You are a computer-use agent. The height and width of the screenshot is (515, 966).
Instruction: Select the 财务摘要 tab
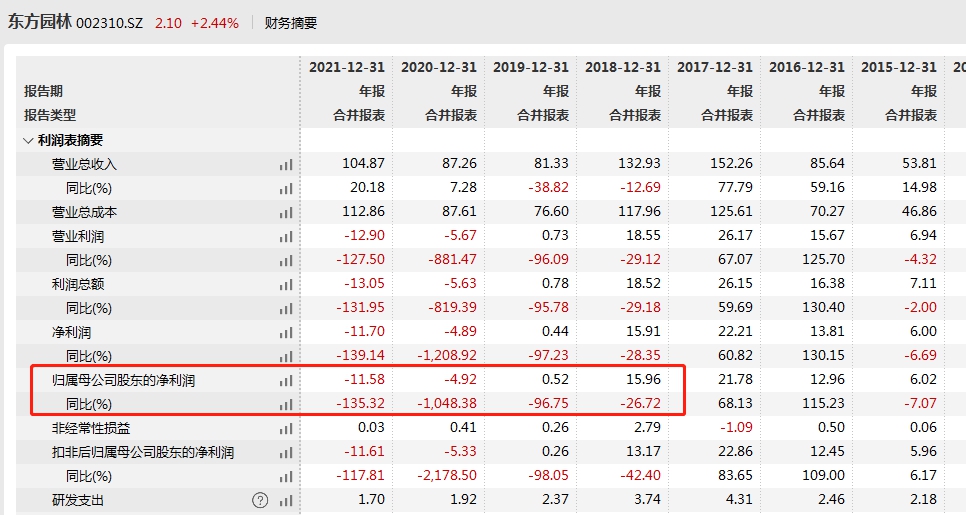pos(291,23)
